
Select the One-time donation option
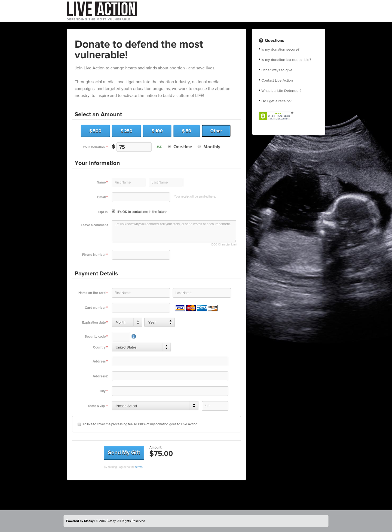coord(169,147)
